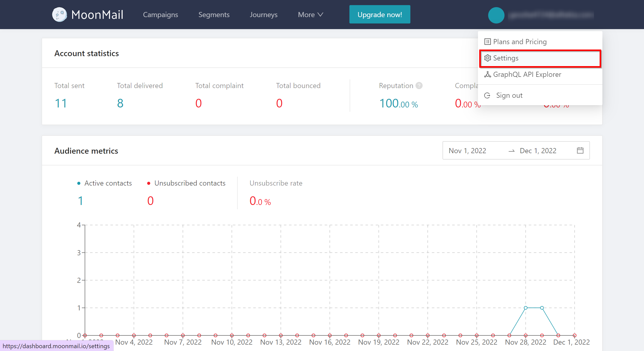This screenshot has width=644, height=351.
Task: Click the Unsubscribe rate label
Action: coord(276,183)
